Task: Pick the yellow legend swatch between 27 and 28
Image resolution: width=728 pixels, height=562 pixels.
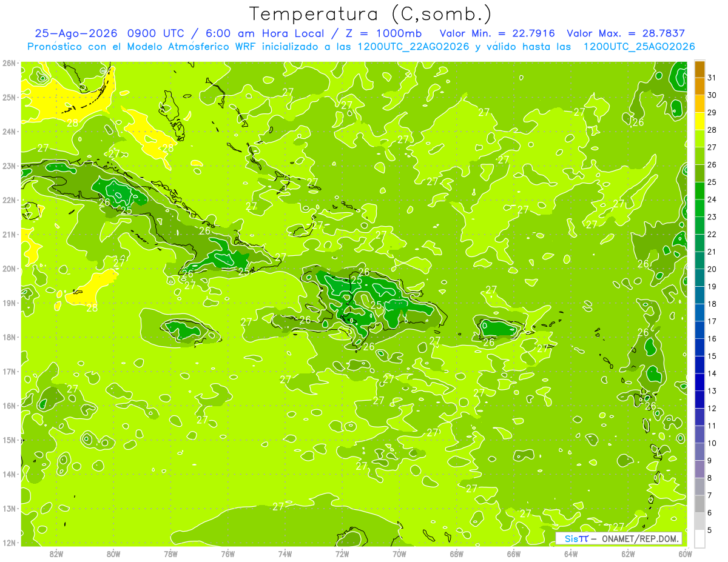Action: 699,121
